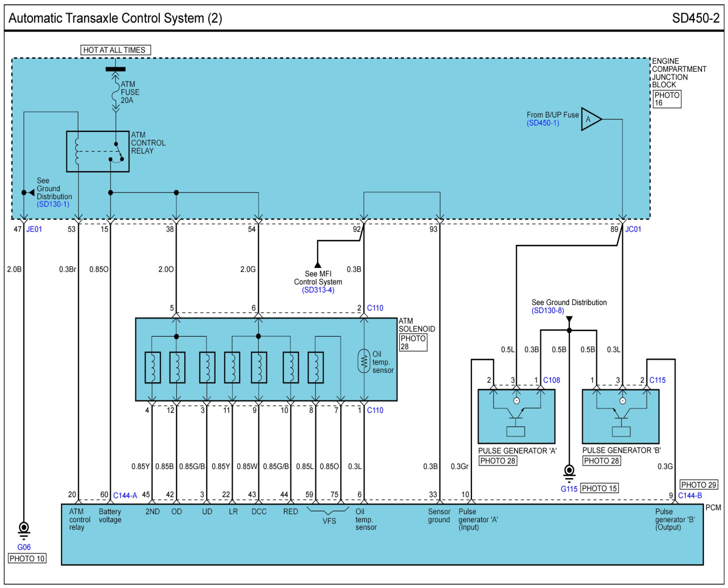This screenshot has width=728, height=588.
Task: Open the SD130-1 ground distribution link
Action: click(53, 204)
